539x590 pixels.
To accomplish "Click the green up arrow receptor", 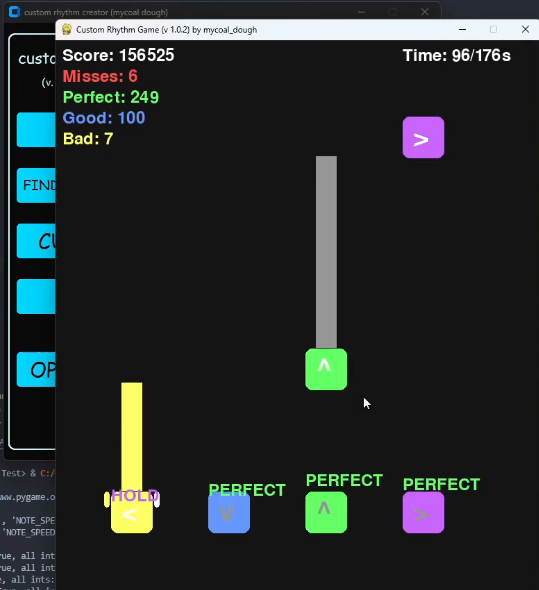I will click(326, 512).
